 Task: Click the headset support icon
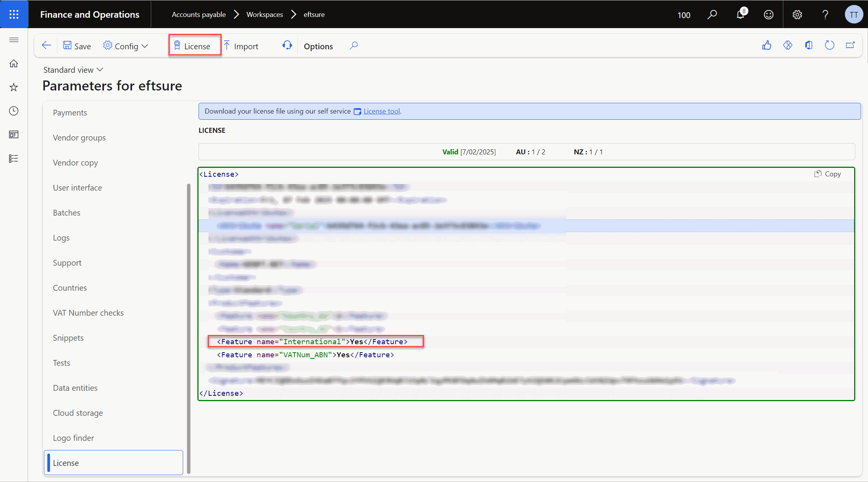[287, 45]
